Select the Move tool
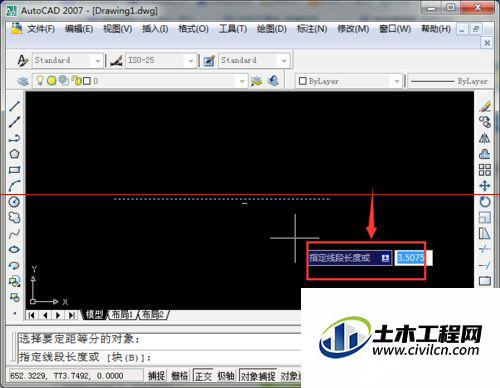This screenshot has width=500, height=388. [485, 186]
